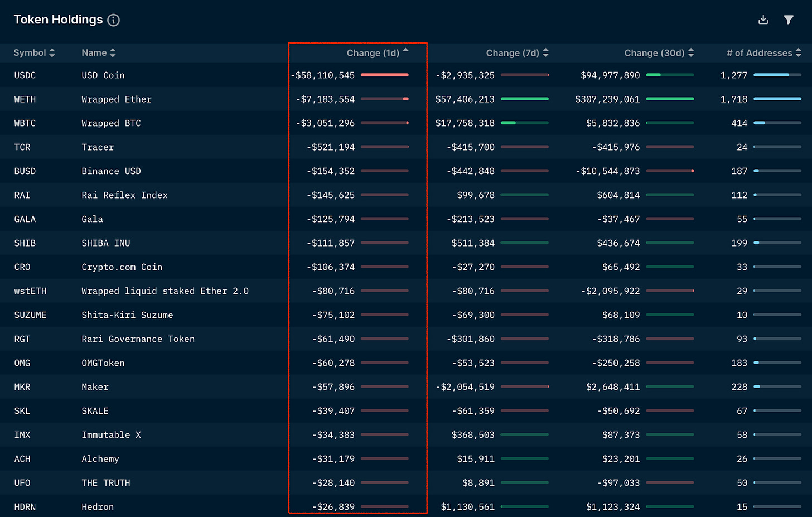
Task: Click the -$2,054,519 value
Action: click(465, 387)
